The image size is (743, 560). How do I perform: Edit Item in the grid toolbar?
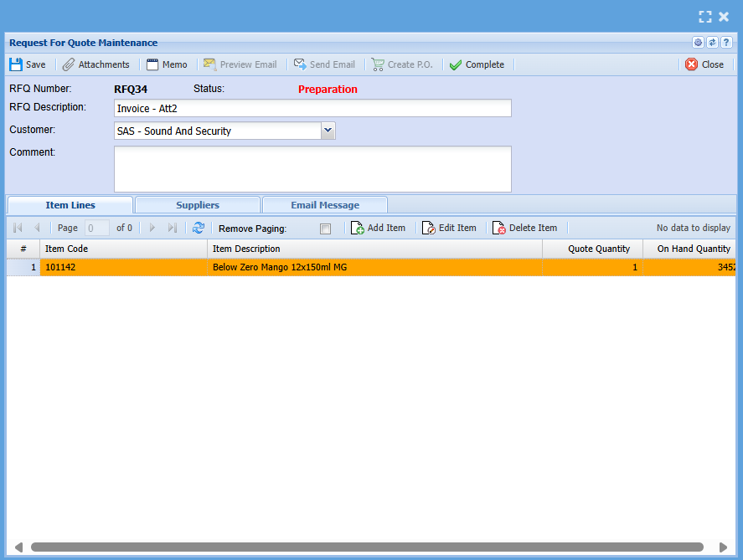pos(449,228)
